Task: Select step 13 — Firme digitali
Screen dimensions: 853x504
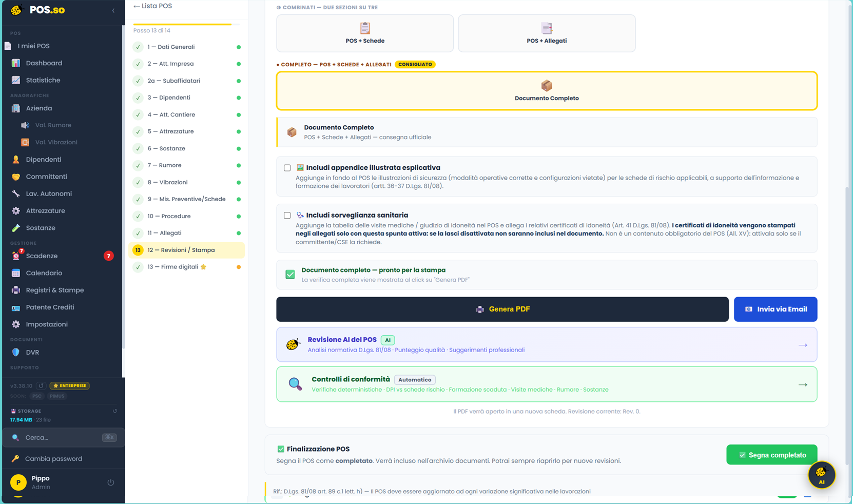Action: 187,267
